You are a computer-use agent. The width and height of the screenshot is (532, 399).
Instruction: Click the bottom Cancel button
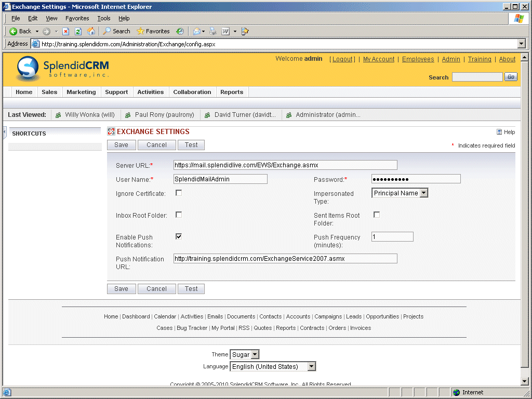click(157, 289)
